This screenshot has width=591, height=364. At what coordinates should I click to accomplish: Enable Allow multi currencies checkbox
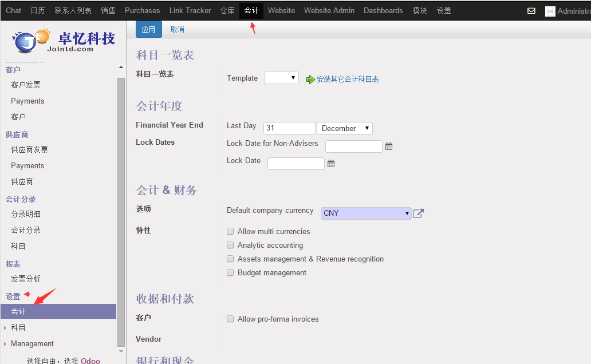[x=230, y=232]
